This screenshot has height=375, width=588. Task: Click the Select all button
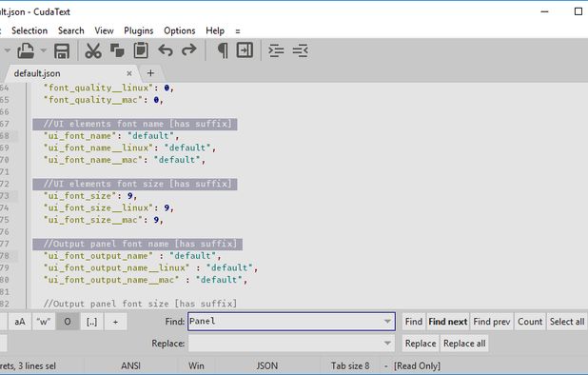[x=567, y=322]
